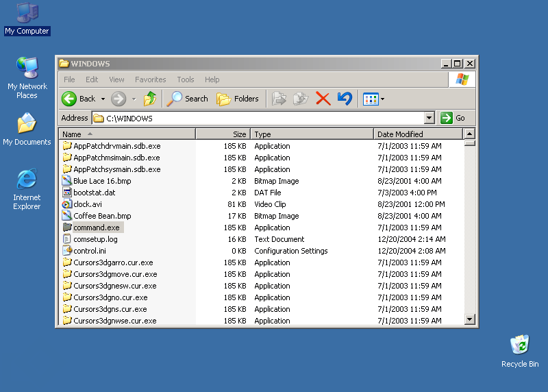
Task: Click the Text Document type cell
Action: (279, 239)
